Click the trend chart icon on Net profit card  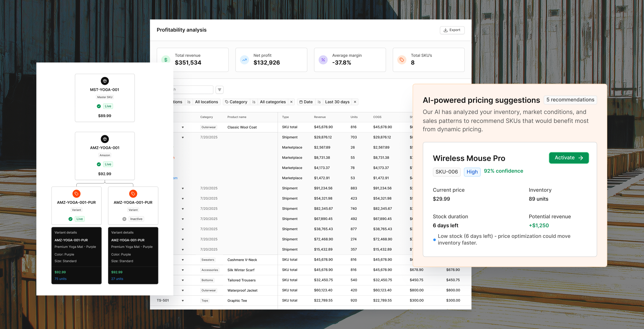click(x=244, y=60)
